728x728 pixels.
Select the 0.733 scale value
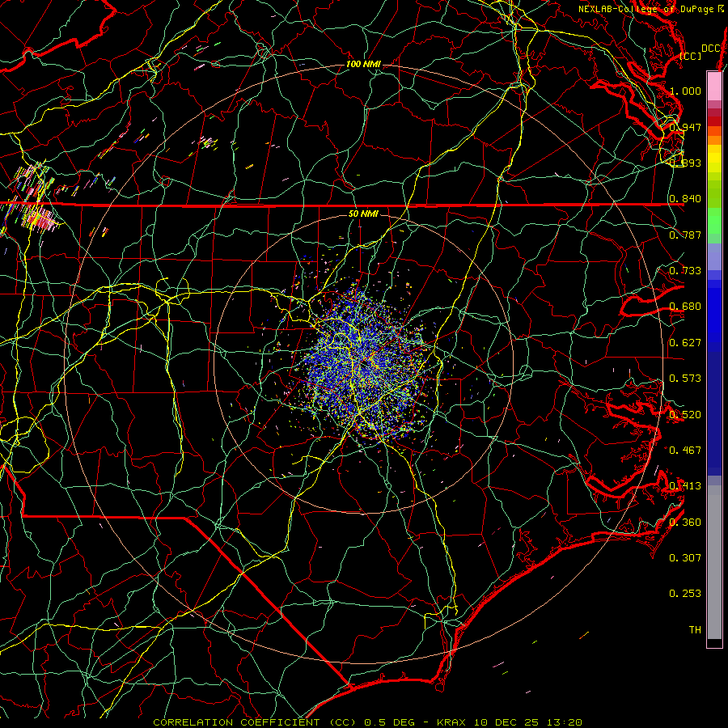(685, 271)
